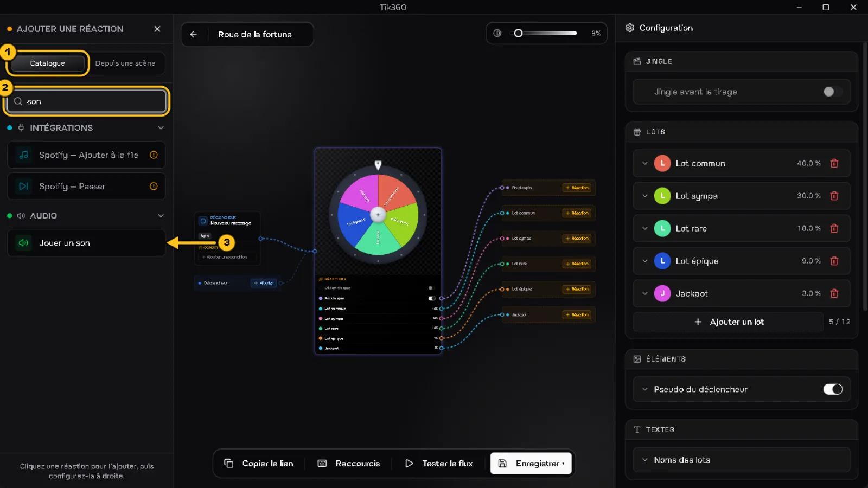
Task: Toggle on Départ du spin reaction
Action: point(432,288)
